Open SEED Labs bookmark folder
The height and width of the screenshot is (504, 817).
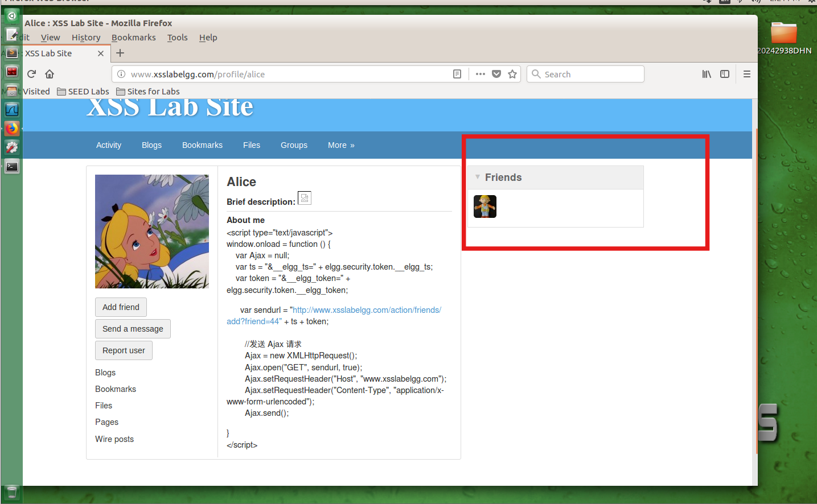(x=83, y=92)
